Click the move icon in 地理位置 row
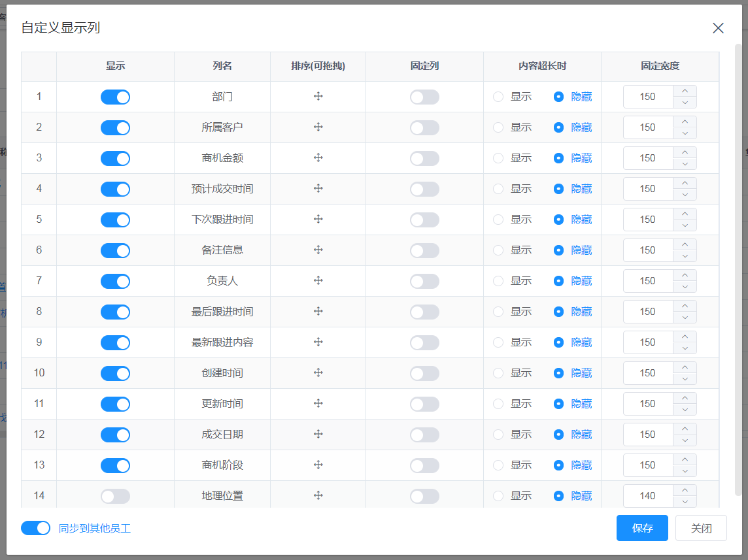Screen dimensions: 748x560 coord(318,496)
